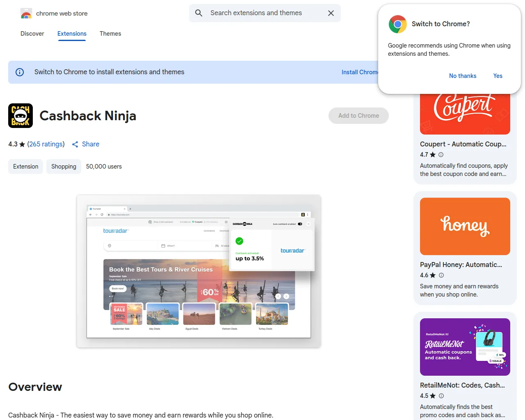
Task: Click the Cashback Ninja extension icon
Action: 21,116
